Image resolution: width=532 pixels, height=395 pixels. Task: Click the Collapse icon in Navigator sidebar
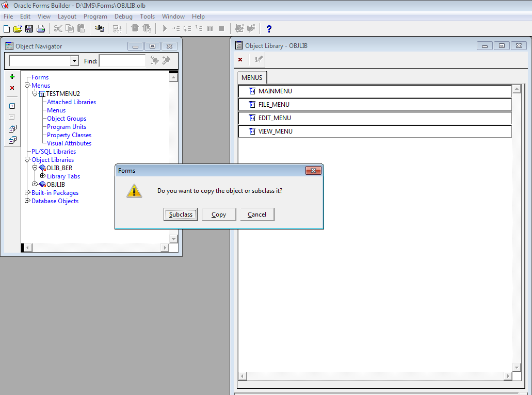tap(12, 117)
